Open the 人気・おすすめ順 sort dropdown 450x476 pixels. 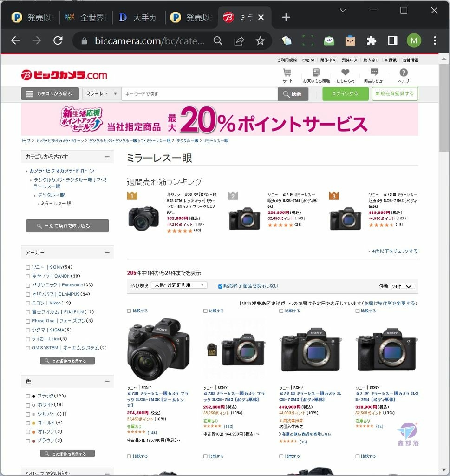point(179,285)
